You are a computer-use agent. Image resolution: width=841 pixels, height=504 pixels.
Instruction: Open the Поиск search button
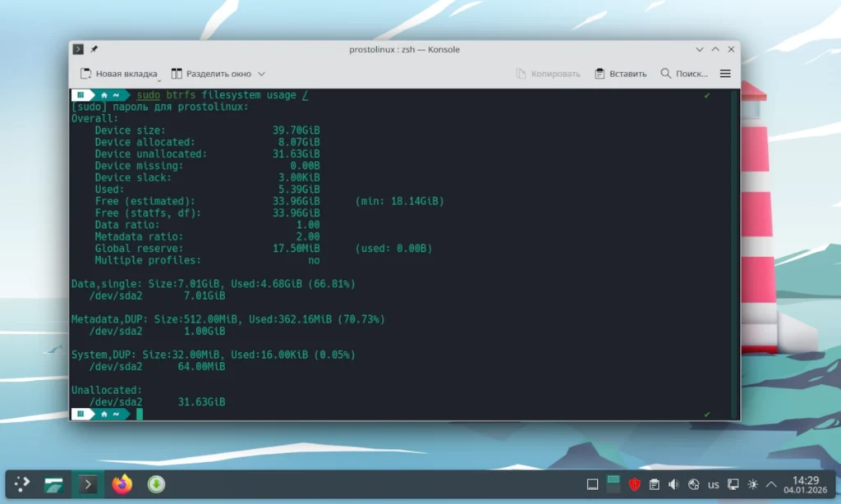pyautogui.click(x=684, y=74)
